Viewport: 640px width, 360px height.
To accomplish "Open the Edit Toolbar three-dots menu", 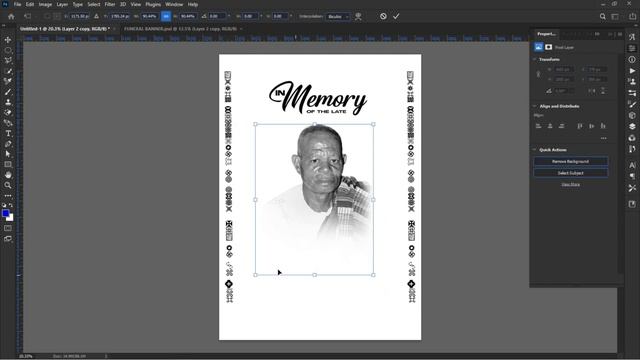I will coord(8,196).
